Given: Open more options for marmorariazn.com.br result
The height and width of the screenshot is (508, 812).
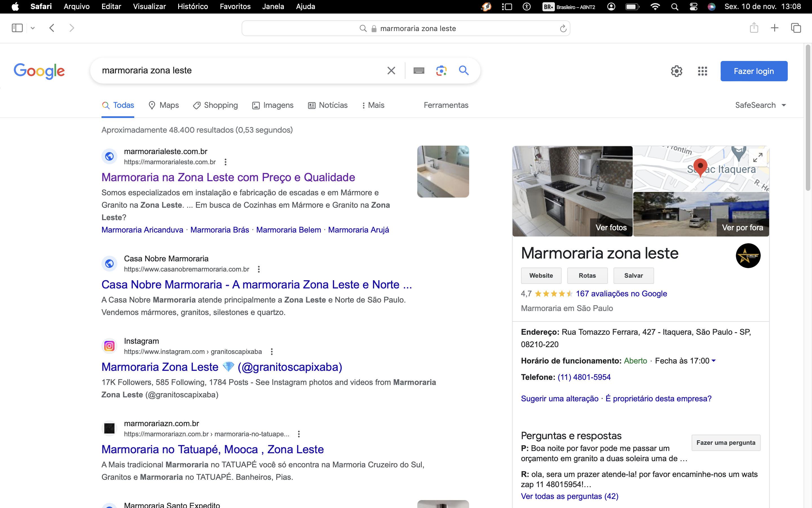Looking at the screenshot, I should pos(299,434).
